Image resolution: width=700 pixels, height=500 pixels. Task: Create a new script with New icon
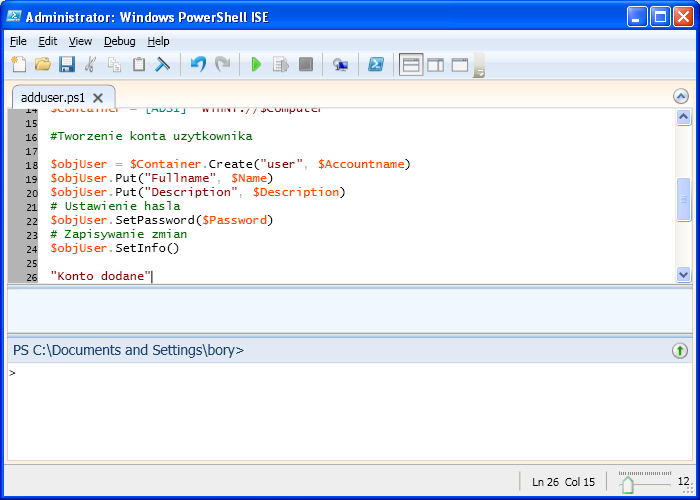click(x=18, y=64)
